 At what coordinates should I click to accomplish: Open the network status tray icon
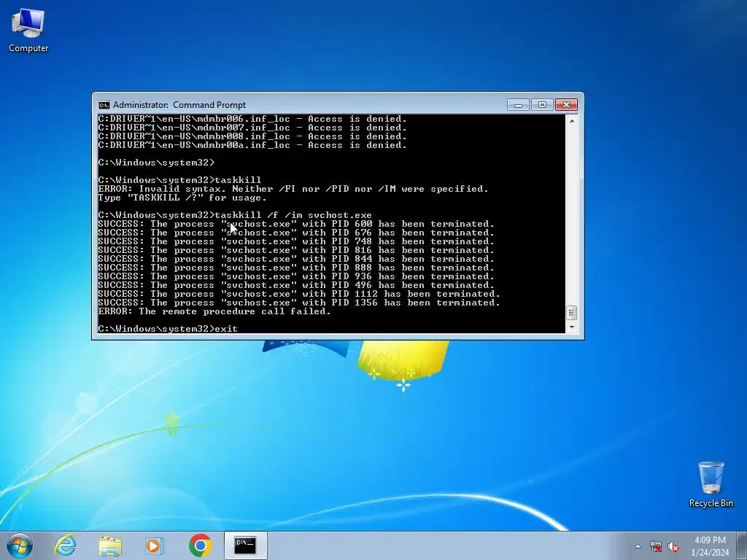(x=656, y=546)
